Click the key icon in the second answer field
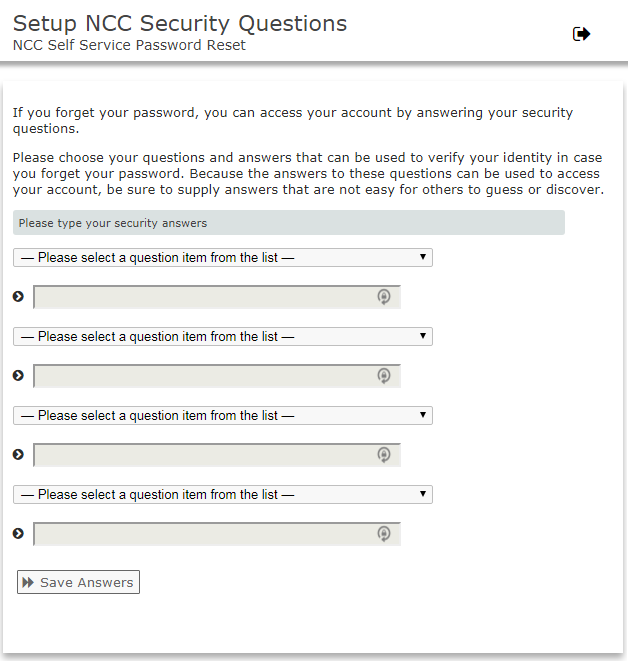 point(383,376)
